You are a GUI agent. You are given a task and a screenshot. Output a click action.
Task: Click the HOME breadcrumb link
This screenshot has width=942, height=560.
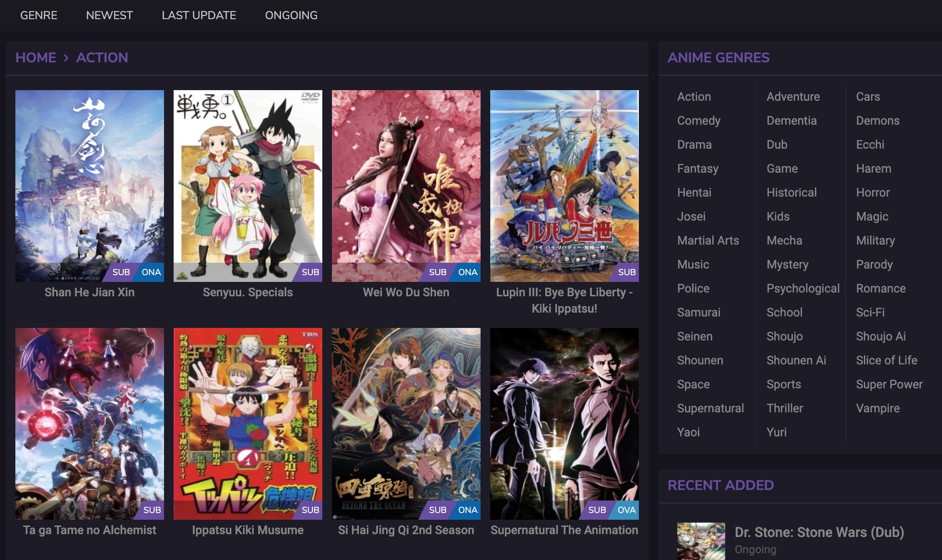point(36,58)
